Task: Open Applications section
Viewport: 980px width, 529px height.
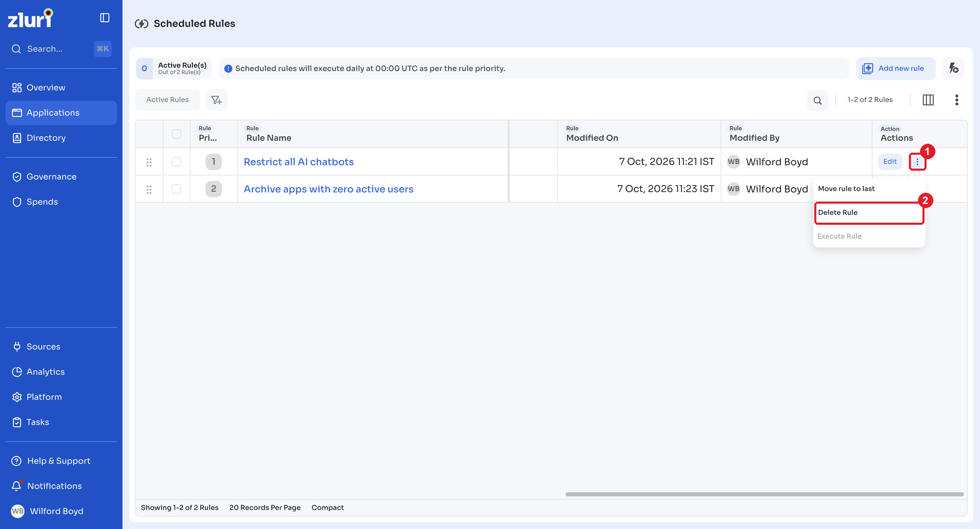Action: (x=61, y=113)
